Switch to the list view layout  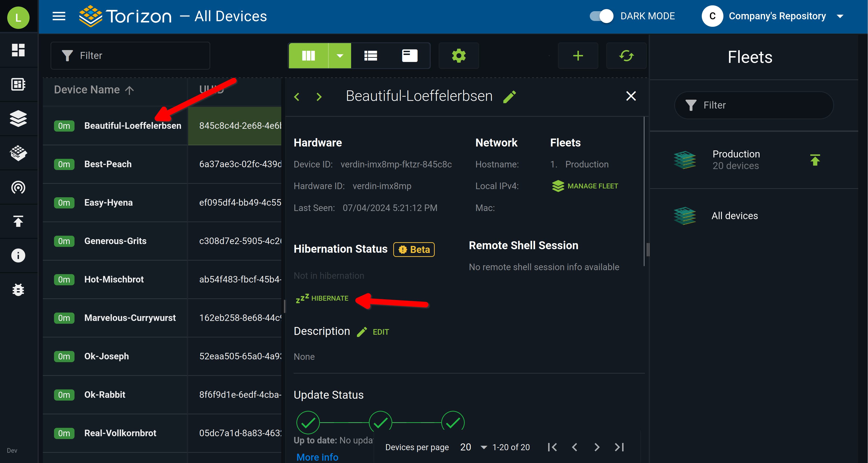coord(371,56)
